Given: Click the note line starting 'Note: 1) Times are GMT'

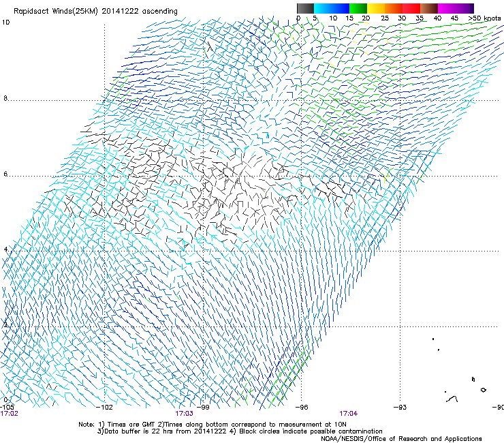Looking at the screenshot, I should pos(212,425).
